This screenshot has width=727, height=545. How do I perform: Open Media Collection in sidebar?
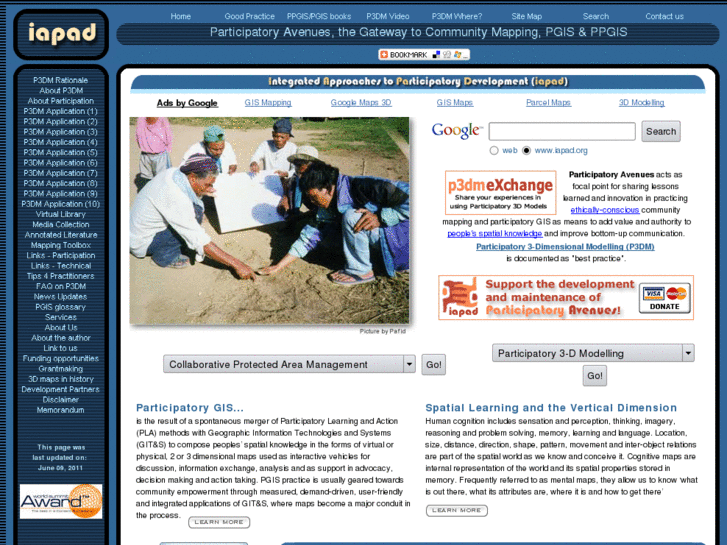point(61,224)
